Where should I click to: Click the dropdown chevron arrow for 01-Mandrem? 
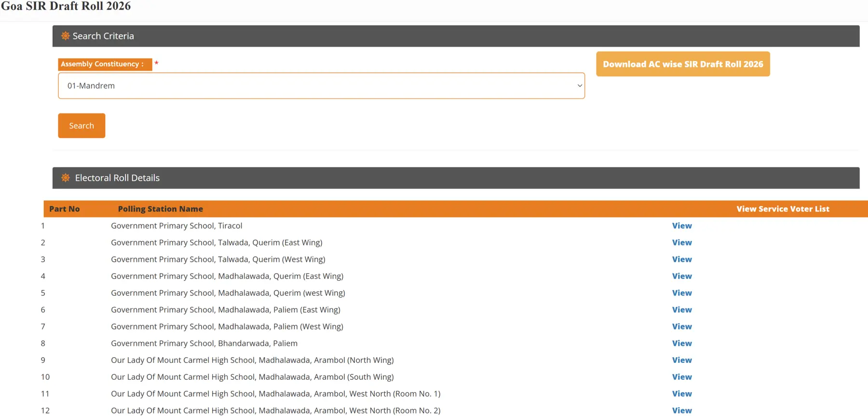[580, 86]
